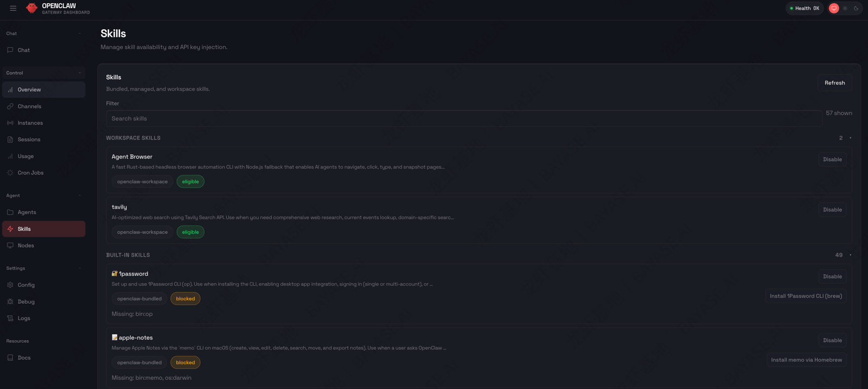868x389 pixels.
Task: Click the 'BUILT-IN SKILLS' heading
Action: tap(128, 255)
